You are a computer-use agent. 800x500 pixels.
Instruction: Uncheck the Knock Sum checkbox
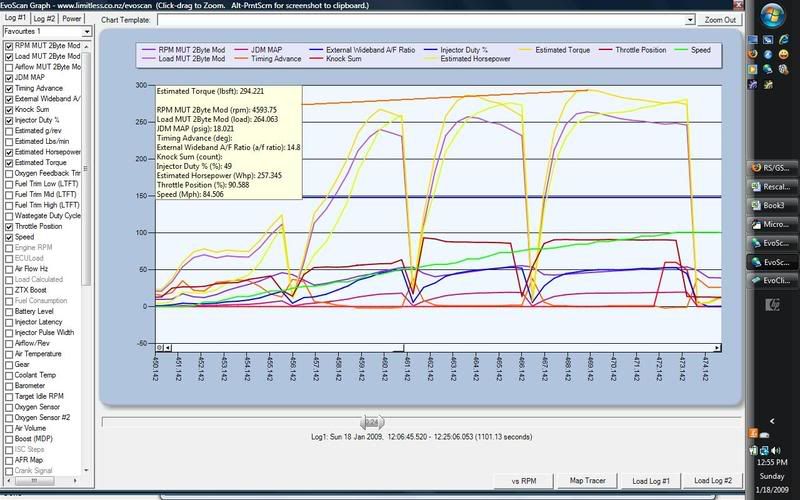click(x=7, y=109)
